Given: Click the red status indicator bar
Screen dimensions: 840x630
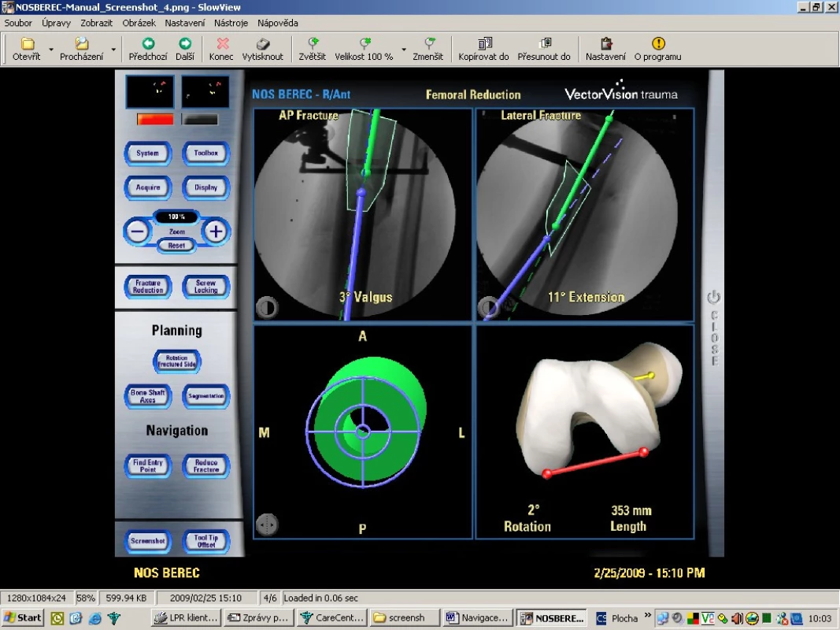Looking at the screenshot, I should (155, 119).
